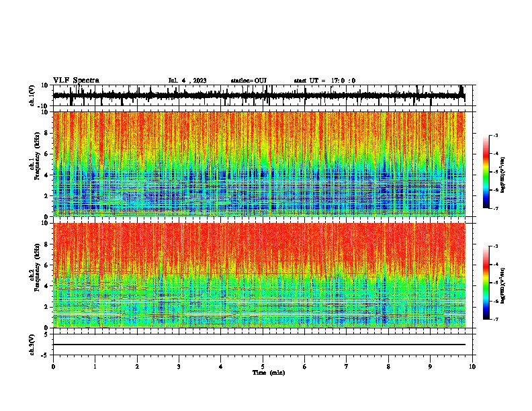Click time axis tick label "4"
Screen dimensions: 532x411
click(x=221, y=367)
